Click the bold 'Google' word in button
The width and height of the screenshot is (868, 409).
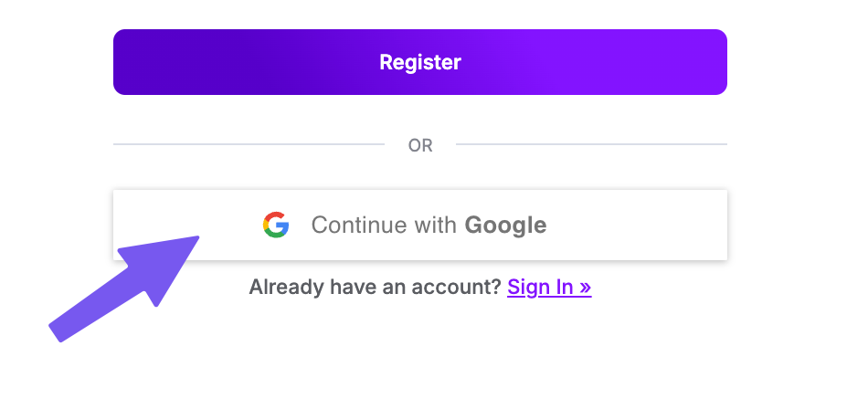[x=505, y=225]
